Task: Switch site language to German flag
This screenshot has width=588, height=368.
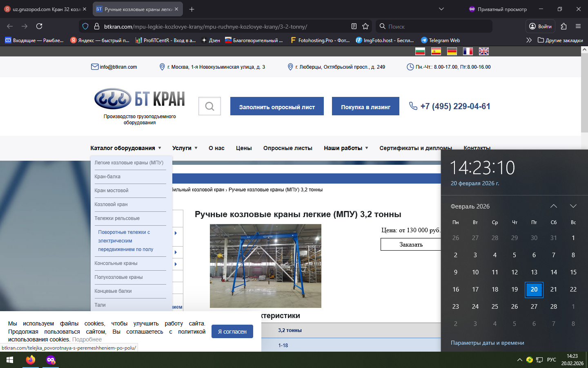Action: pyautogui.click(x=452, y=51)
